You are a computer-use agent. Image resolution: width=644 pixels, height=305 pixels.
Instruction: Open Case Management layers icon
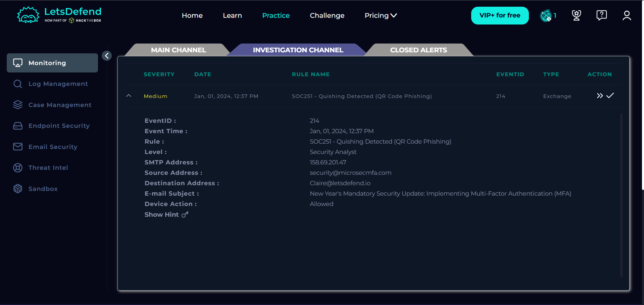click(x=18, y=105)
